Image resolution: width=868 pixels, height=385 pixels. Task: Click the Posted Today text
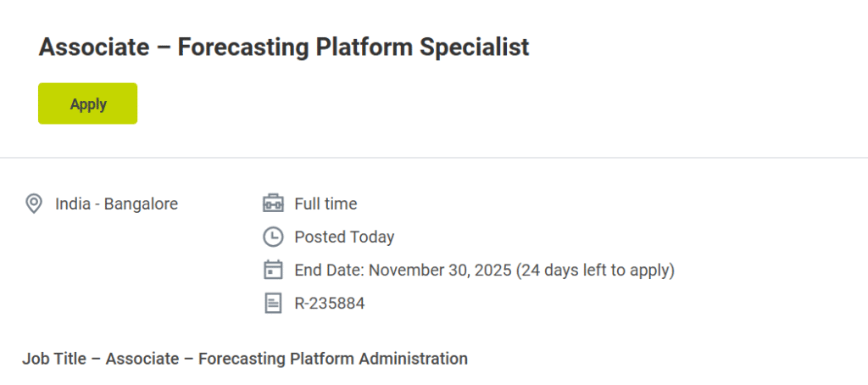pos(344,237)
